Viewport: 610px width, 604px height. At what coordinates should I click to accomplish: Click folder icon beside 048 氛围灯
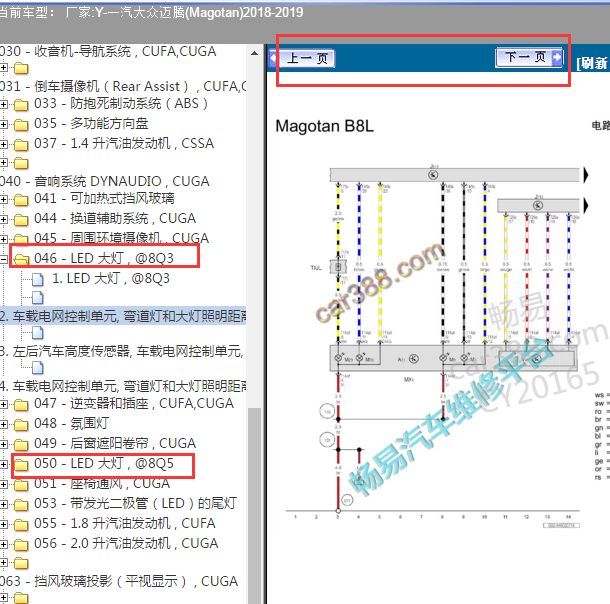pyautogui.click(x=21, y=425)
